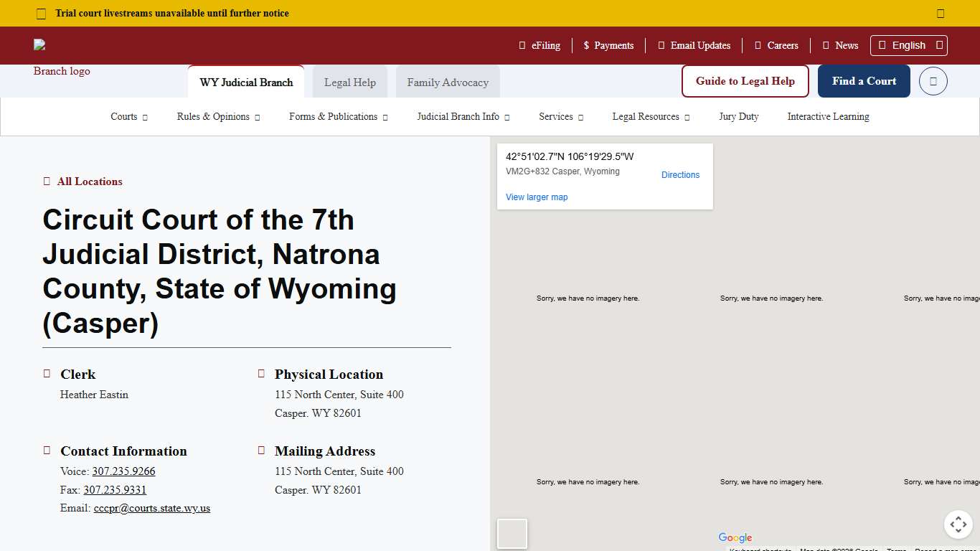Switch to the Family Advocacy tab
The width and height of the screenshot is (980, 551).
(x=447, y=82)
